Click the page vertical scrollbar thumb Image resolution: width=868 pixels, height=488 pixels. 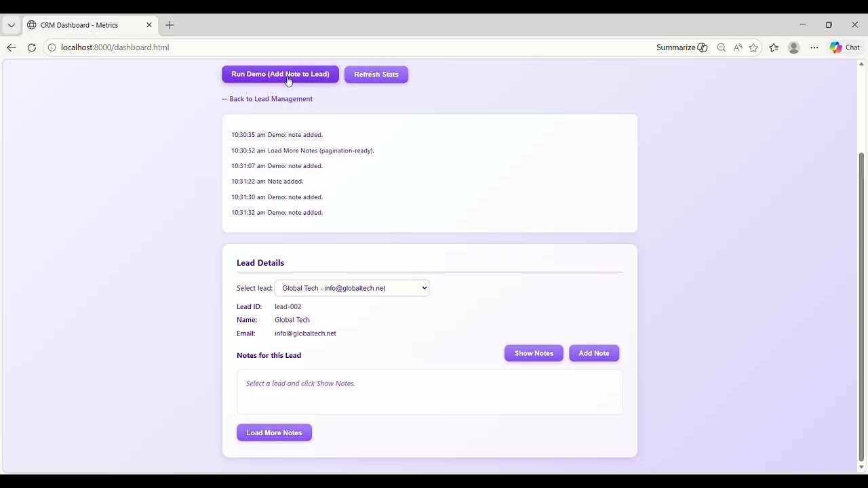coord(861,307)
